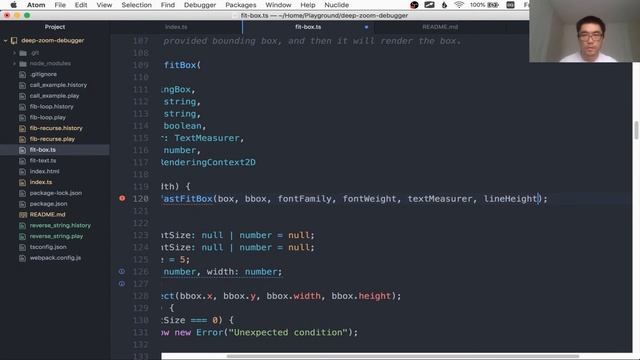This screenshot has width=640, height=360.
Task: Click the folder icon of .git
Action: 23,53
